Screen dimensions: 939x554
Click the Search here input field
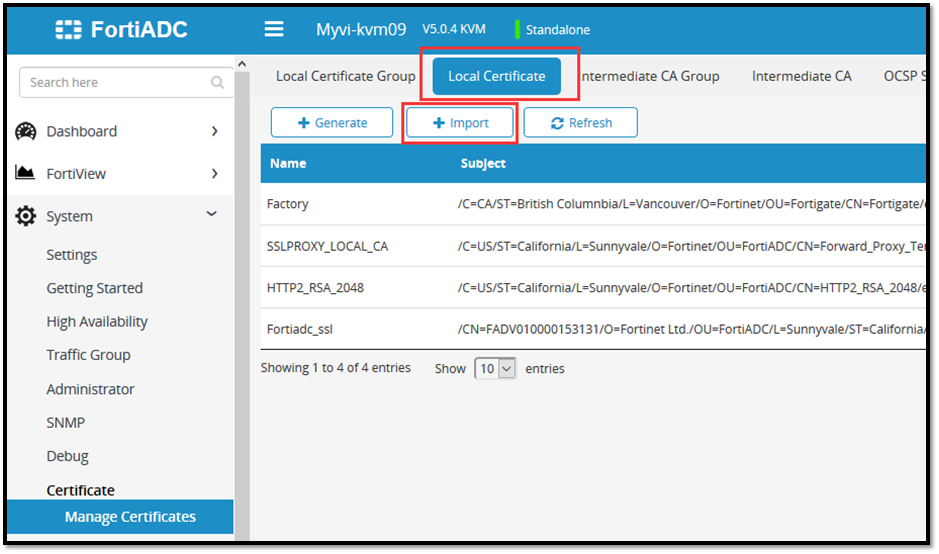(126, 83)
